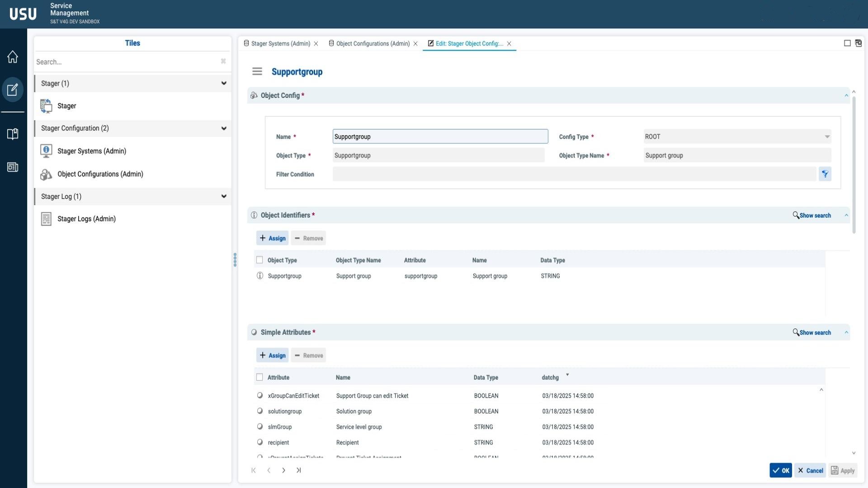
Task: Select all rows in Simple Attributes table
Action: click(x=259, y=377)
